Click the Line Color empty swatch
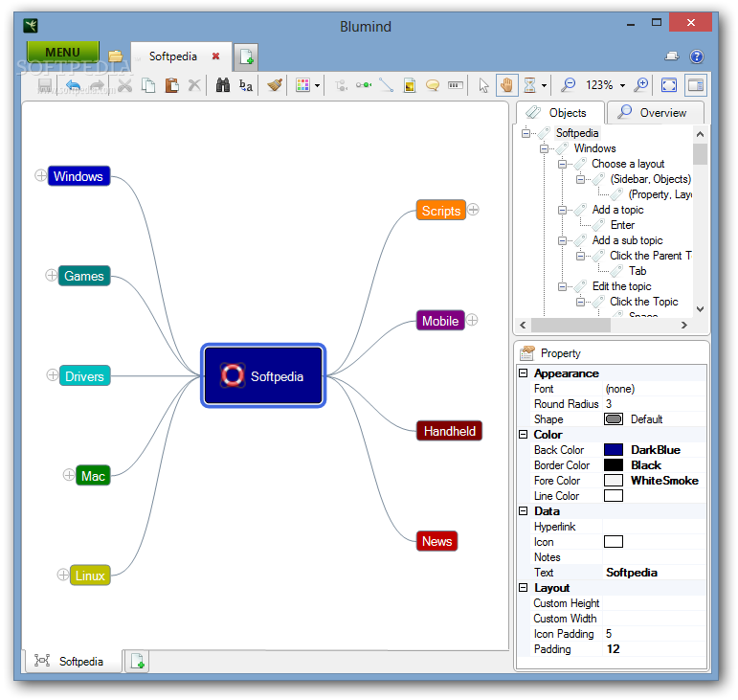This screenshot has width=738, height=700. tap(614, 496)
